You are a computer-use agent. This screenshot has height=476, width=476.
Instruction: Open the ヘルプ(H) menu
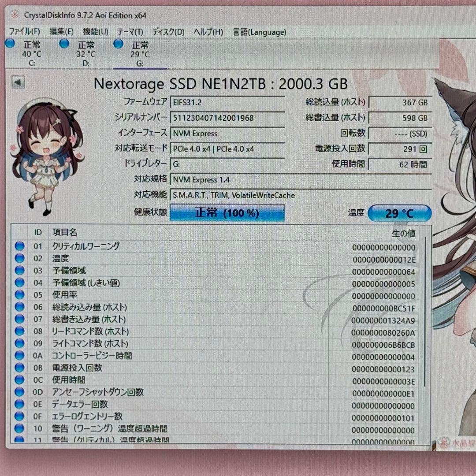coord(208,32)
